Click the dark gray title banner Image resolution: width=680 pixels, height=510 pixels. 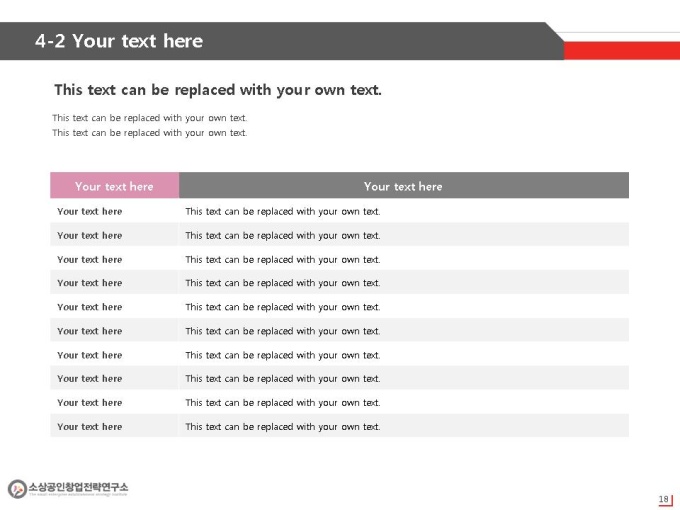[282, 41]
